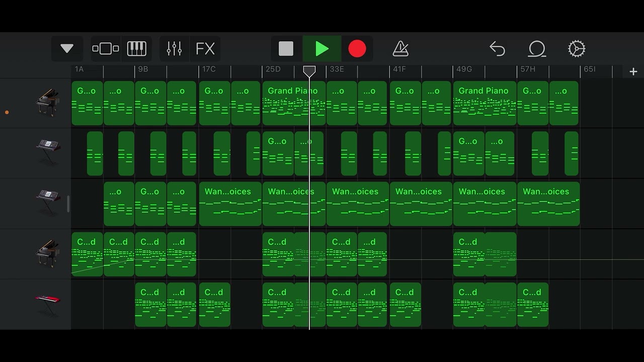Select the grand piano track with automation line

(x=48, y=253)
